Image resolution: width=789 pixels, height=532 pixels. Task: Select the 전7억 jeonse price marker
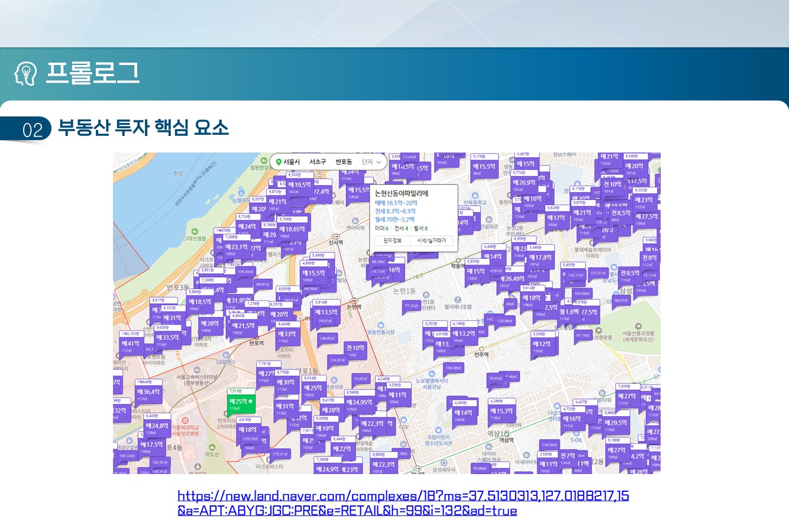568,458
